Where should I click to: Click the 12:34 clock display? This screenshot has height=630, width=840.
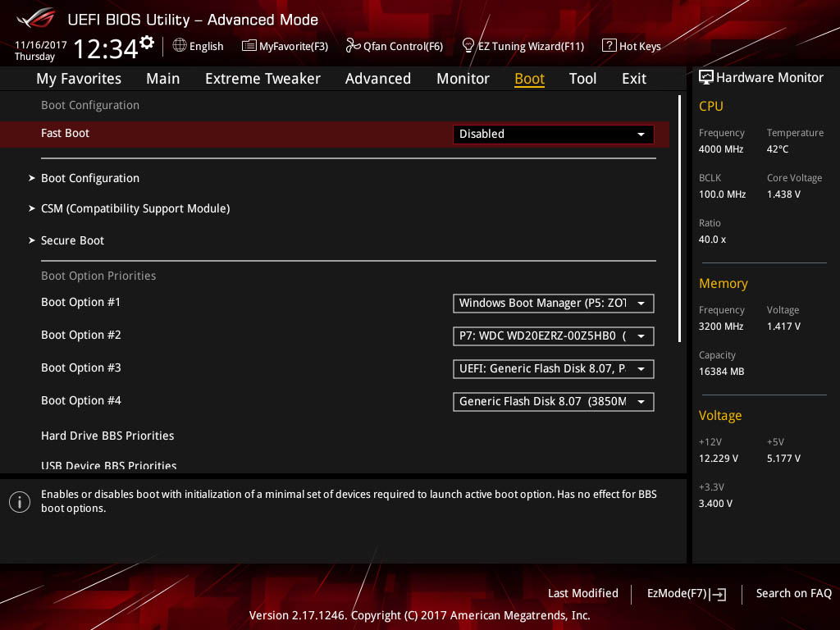pyautogui.click(x=106, y=49)
